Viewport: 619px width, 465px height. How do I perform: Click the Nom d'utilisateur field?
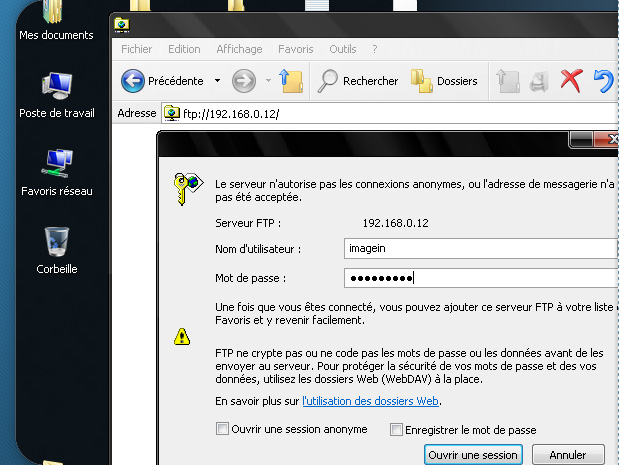coord(481,248)
